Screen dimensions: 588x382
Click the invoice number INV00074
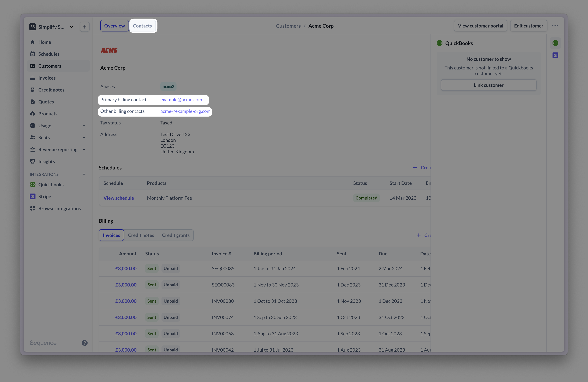point(223,317)
